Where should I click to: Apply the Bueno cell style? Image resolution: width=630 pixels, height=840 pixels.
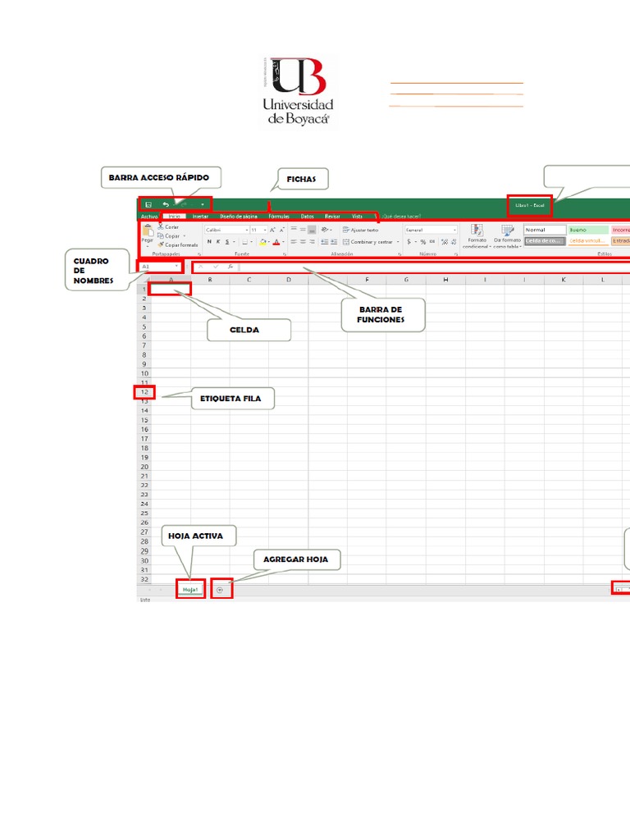(x=589, y=230)
